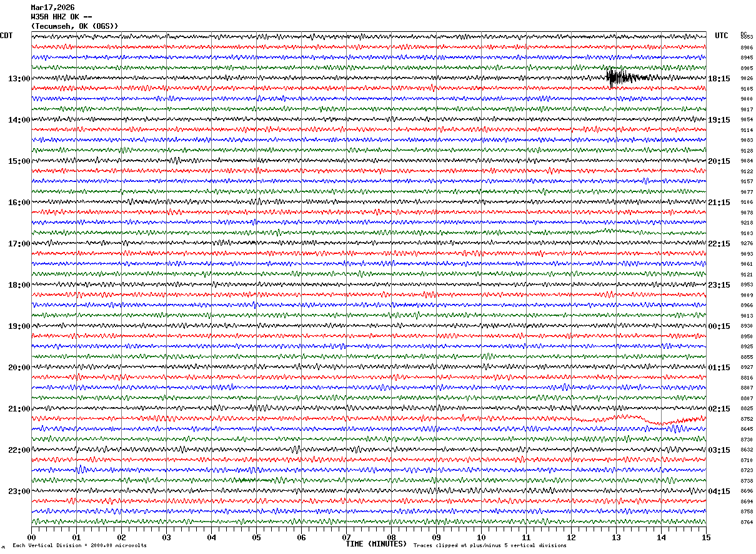Click the "17:00" CDT hour label
This screenshot has height=554, width=756.
coord(19,244)
